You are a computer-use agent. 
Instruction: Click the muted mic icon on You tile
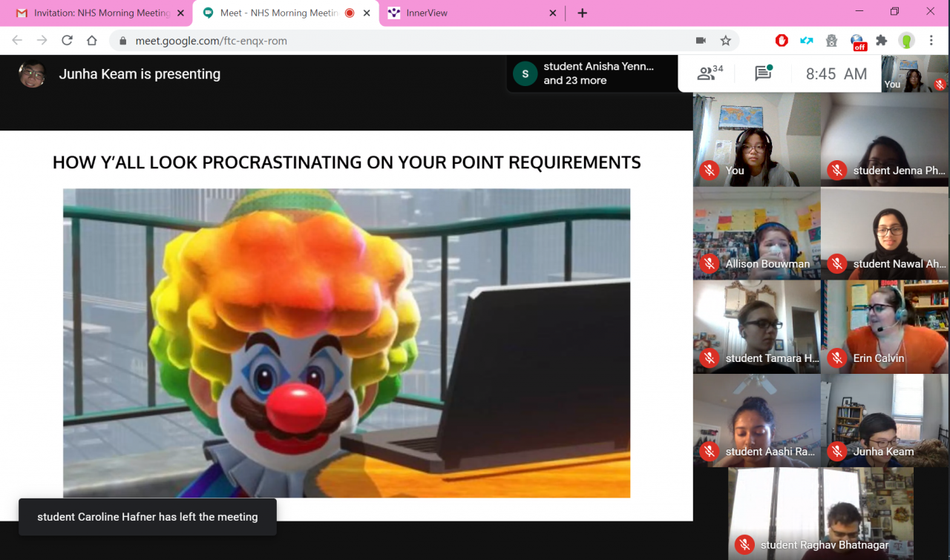click(x=710, y=171)
